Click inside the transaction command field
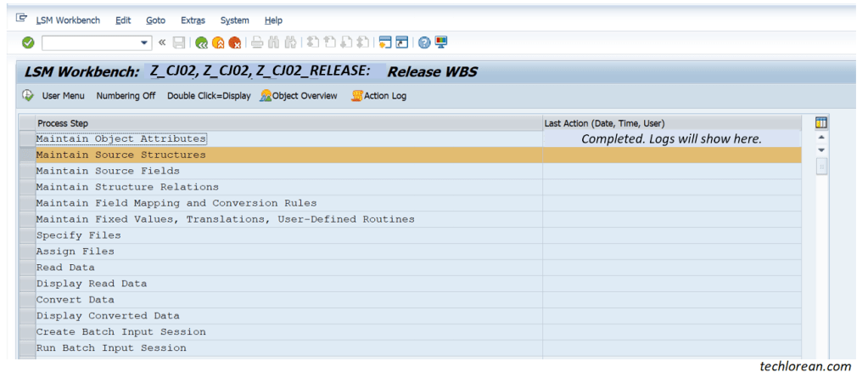The height and width of the screenshot is (378, 868). coord(90,42)
